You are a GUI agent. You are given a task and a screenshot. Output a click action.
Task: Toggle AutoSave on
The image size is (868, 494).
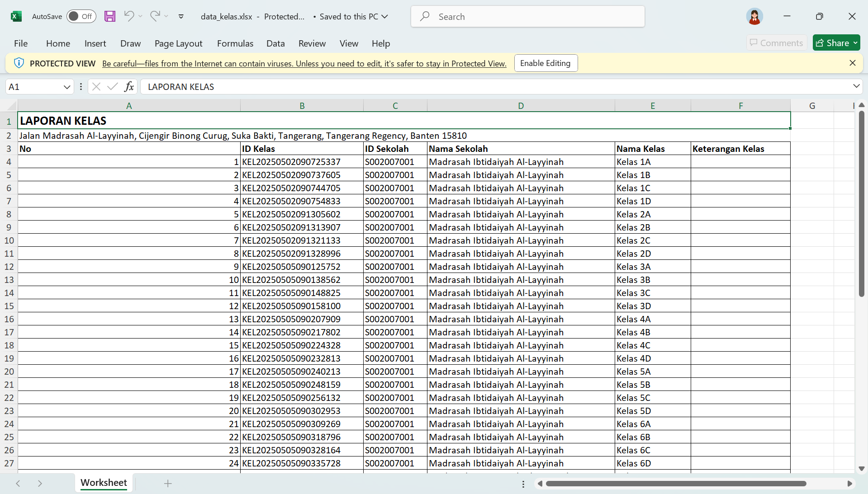pyautogui.click(x=81, y=16)
